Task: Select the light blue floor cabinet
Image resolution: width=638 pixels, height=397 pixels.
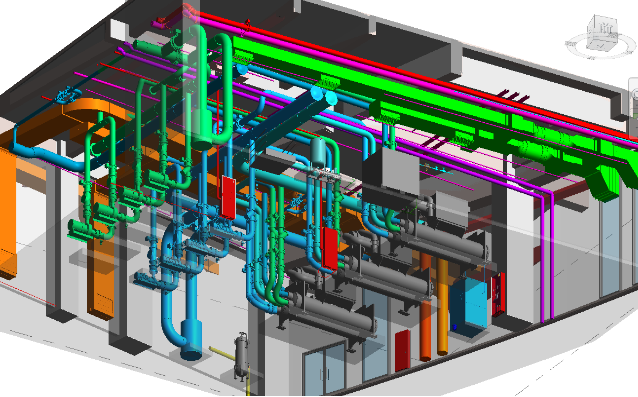Action: click(469, 305)
